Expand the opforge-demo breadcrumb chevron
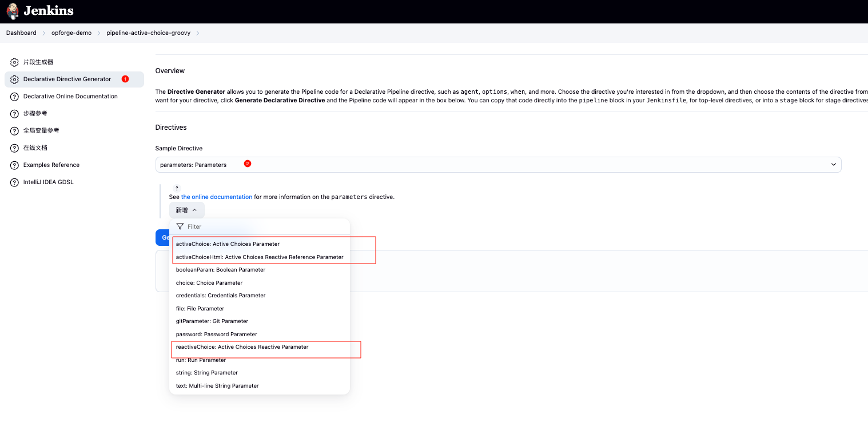Screen dimensions: 868x438 [99, 33]
